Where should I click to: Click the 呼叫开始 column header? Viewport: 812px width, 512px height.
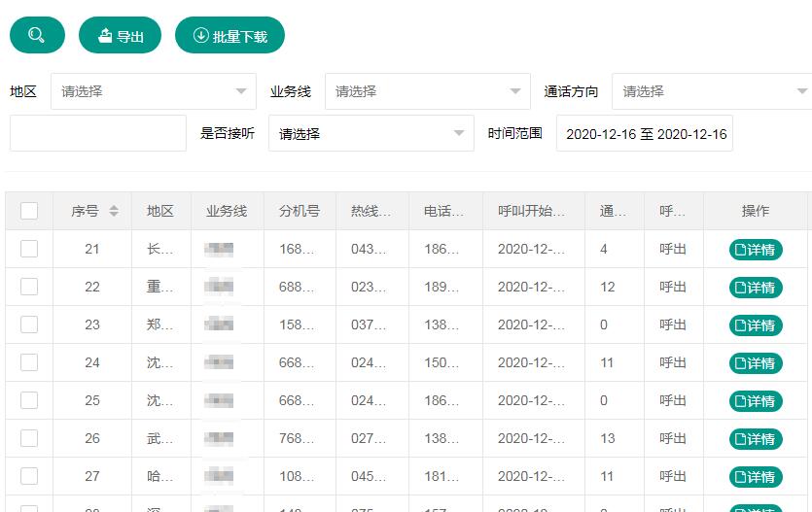531,211
